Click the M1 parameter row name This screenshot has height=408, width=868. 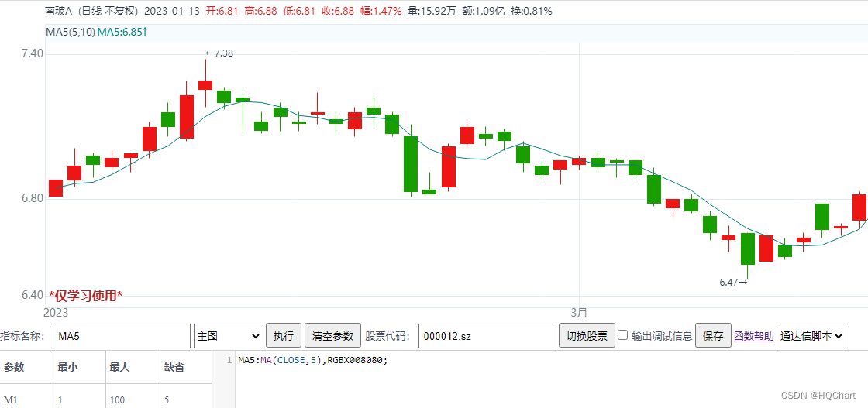(11, 399)
